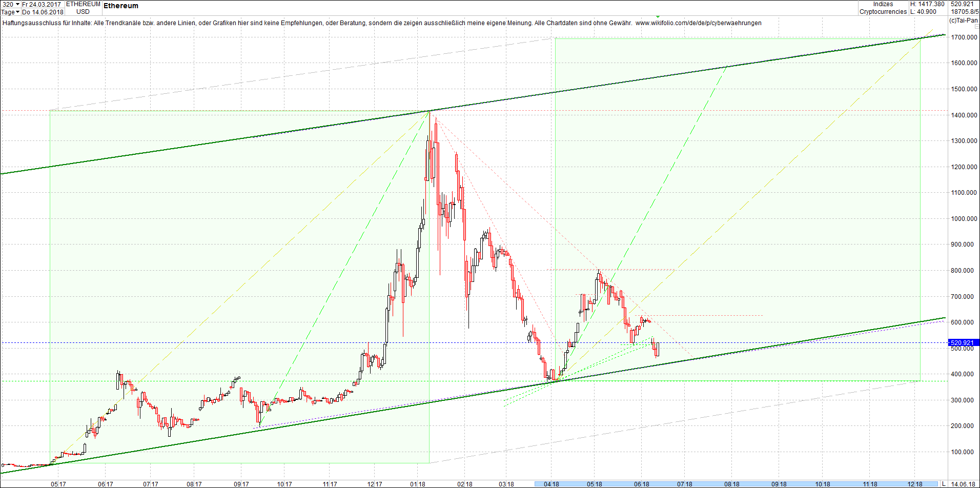Toggle the blue 520.921 price marker

pos(963,342)
